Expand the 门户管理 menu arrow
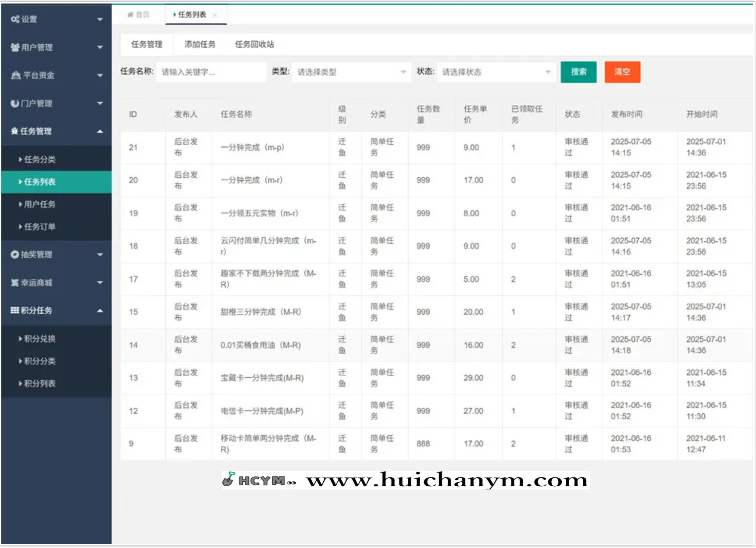This screenshot has height=548, width=756. 100,104
